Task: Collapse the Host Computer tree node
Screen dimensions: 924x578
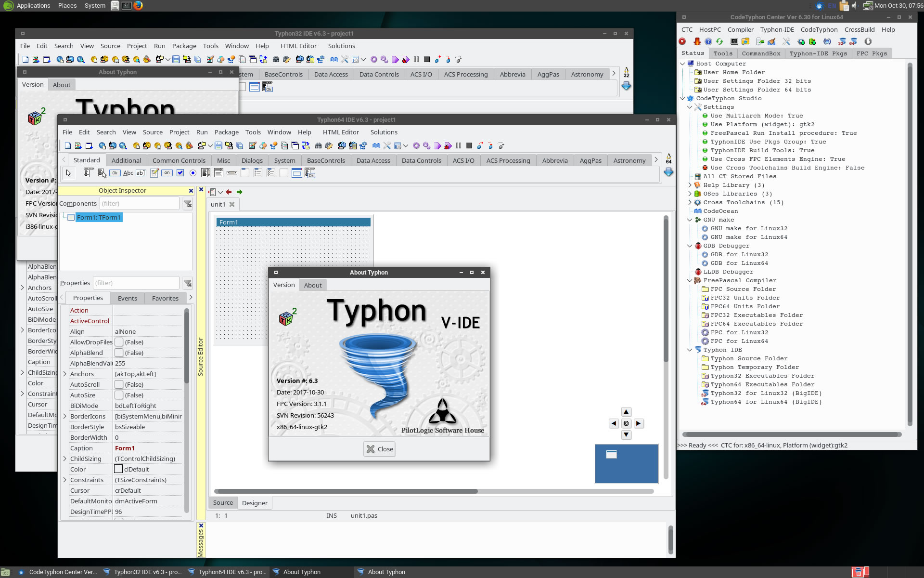Action: coord(682,64)
